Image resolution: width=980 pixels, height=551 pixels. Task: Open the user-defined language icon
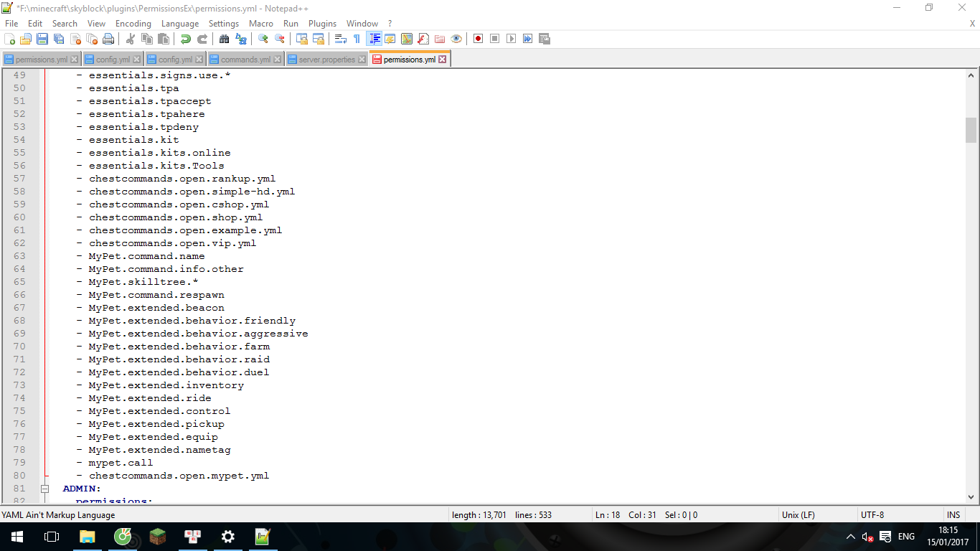coord(390,39)
